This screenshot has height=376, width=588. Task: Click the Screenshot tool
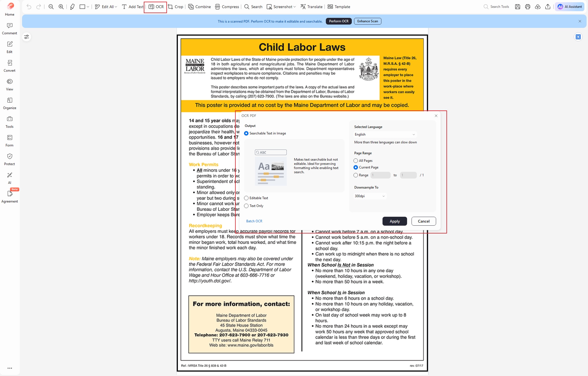[x=279, y=7]
